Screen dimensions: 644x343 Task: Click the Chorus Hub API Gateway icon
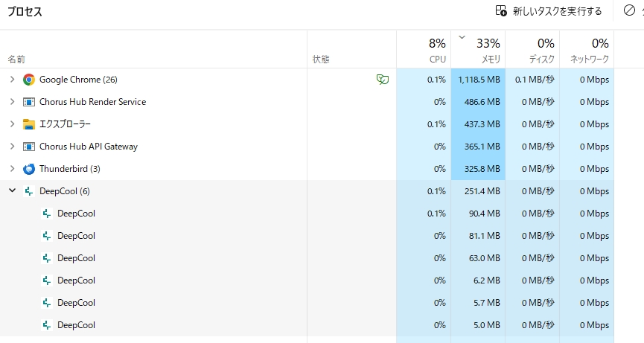29,147
